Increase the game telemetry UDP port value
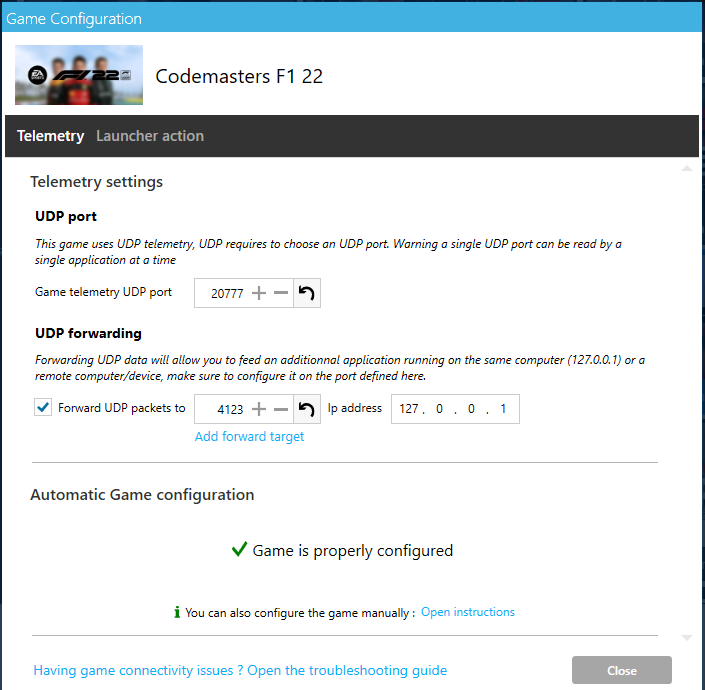The width and height of the screenshot is (705, 690). tap(258, 293)
